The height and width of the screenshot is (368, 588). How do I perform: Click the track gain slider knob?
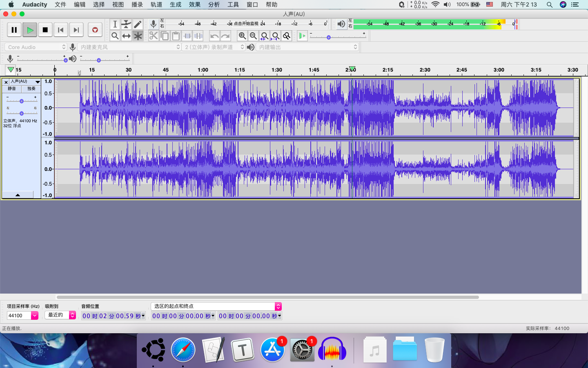coord(22,101)
